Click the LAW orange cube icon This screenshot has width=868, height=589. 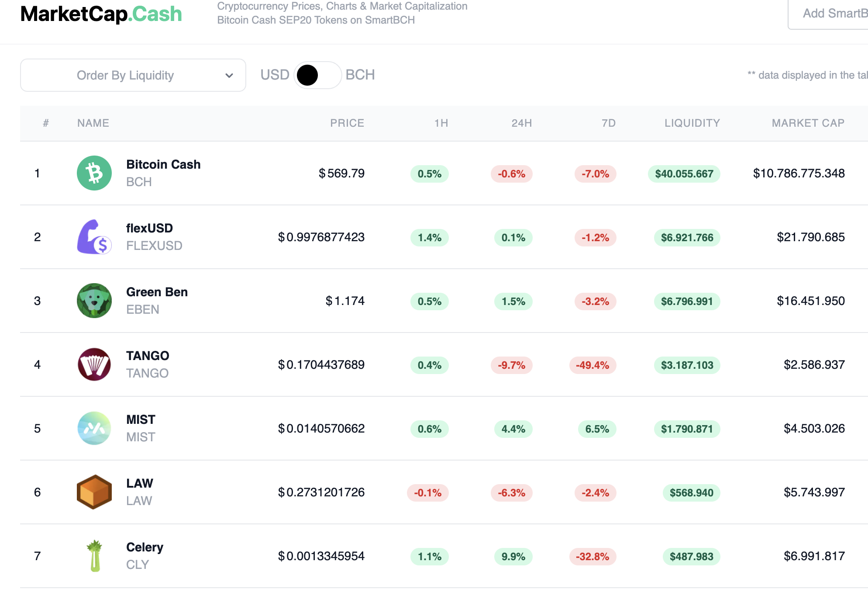(x=94, y=492)
